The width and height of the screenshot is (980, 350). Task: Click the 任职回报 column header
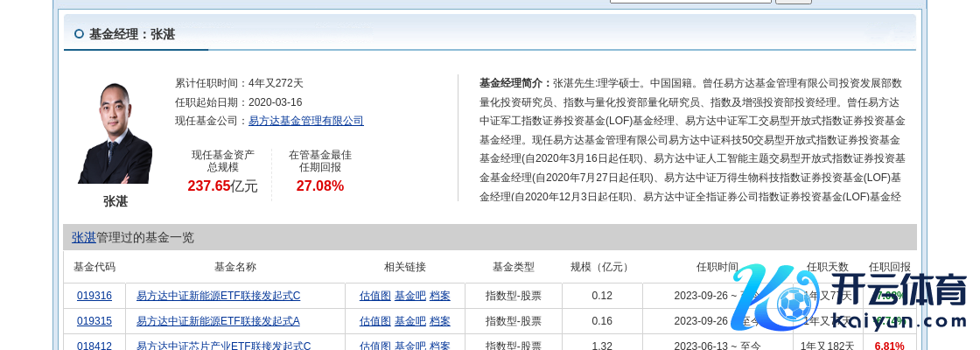point(889,267)
